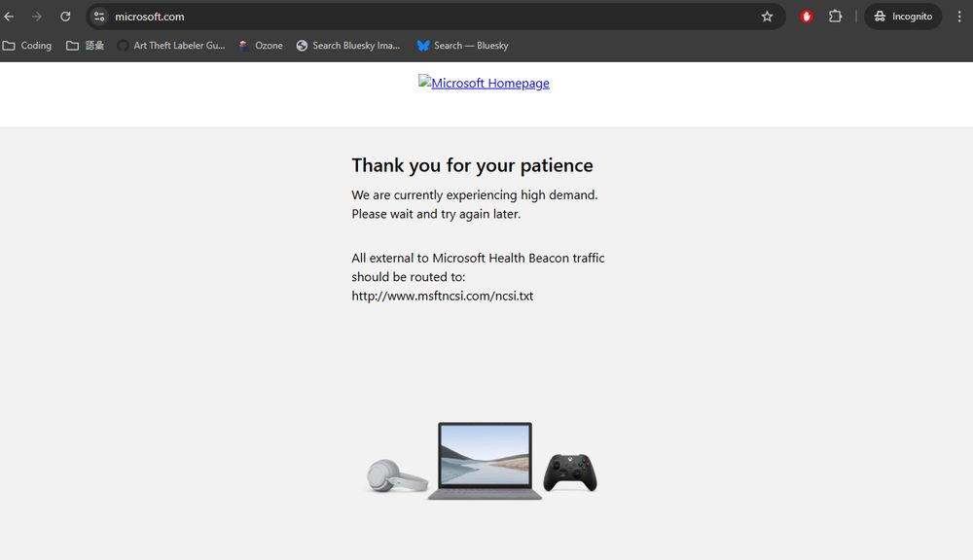
Task: Click the GitHub icon on the Art Theft bookmark
Action: 123,45
